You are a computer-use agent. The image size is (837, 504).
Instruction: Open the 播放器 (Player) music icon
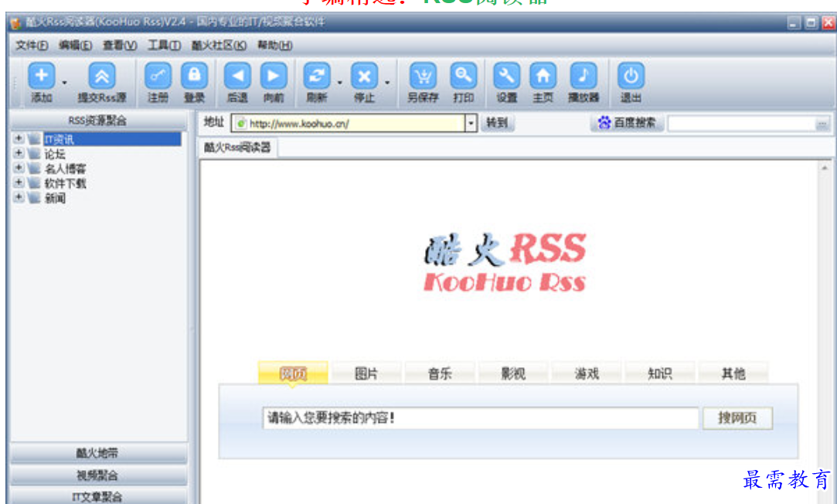tap(584, 76)
